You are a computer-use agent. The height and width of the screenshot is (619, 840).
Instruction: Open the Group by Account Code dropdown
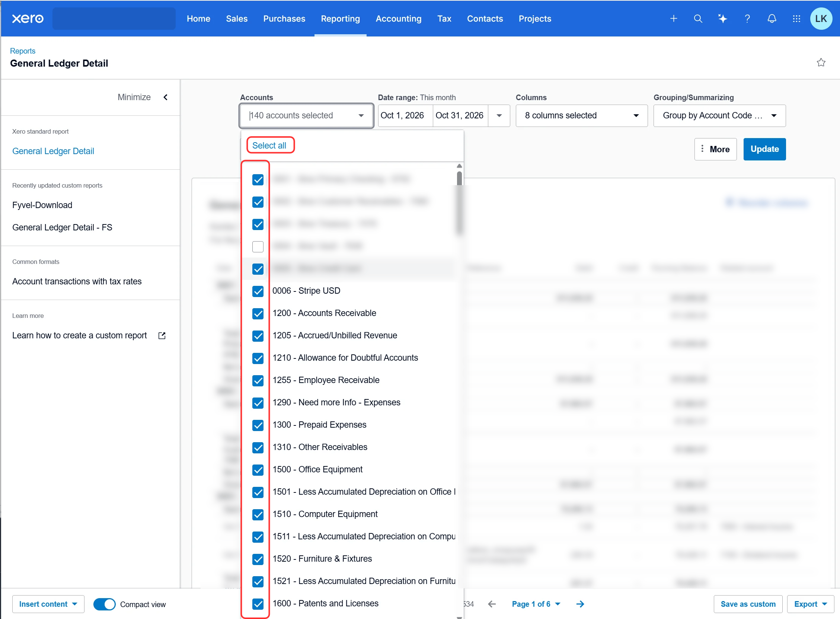[719, 115]
